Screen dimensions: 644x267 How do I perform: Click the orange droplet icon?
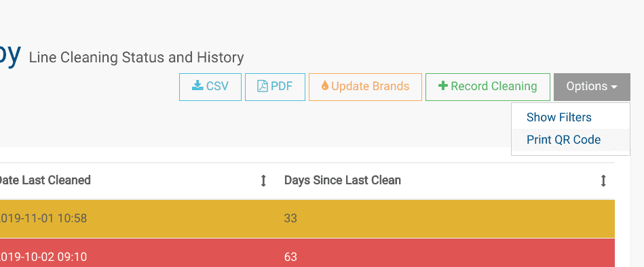pyautogui.click(x=325, y=85)
